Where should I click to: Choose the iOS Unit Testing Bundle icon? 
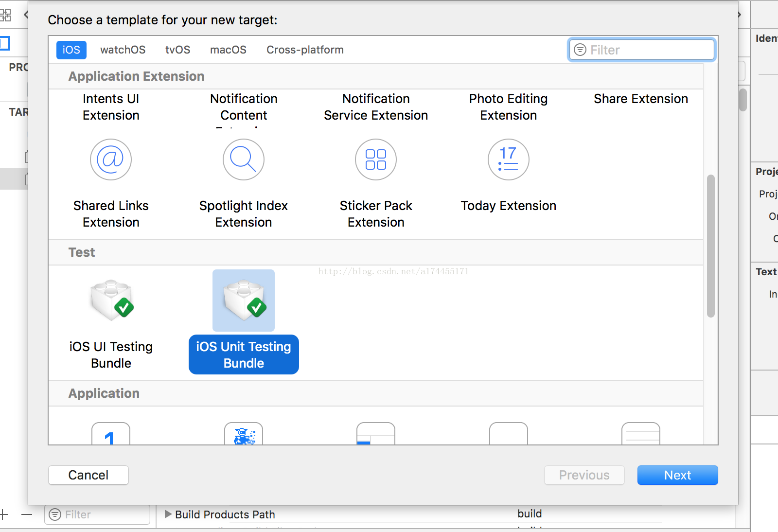pos(244,301)
